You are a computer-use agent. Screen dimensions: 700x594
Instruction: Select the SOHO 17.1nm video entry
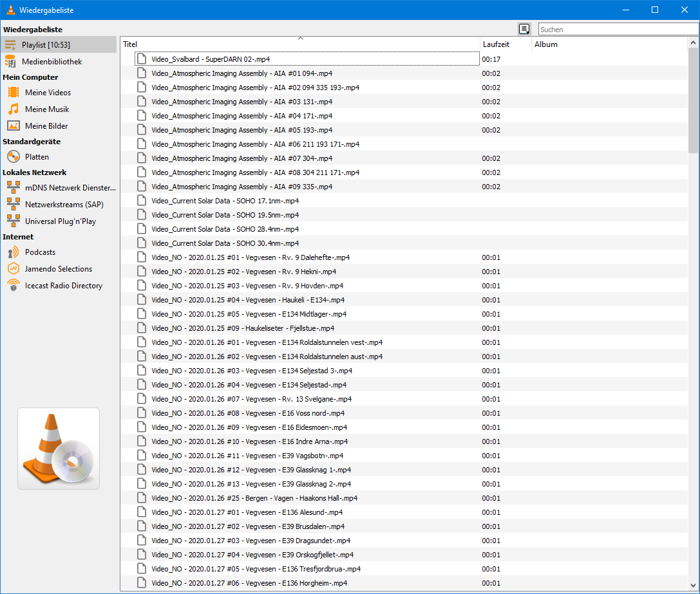pyautogui.click(x=225, y=201)
